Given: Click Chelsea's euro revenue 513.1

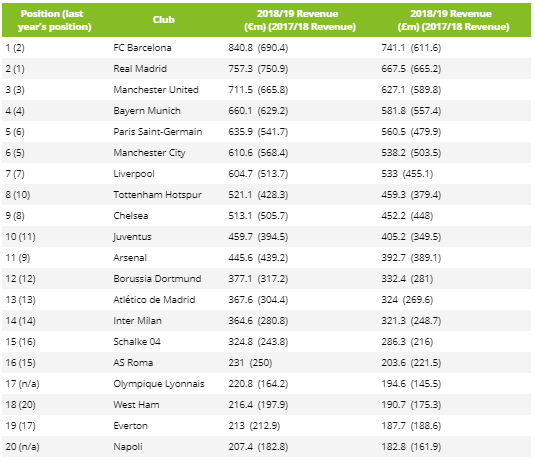Looking at the screenshot, I should pos(241,216).
